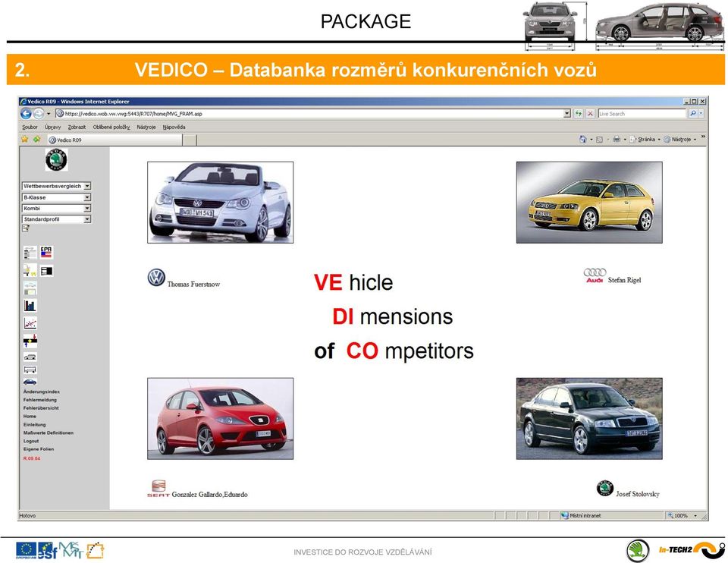Open the B-Klasse class dropdown
This screenshot has width=728, height=563.
click(x=86, y=197)
